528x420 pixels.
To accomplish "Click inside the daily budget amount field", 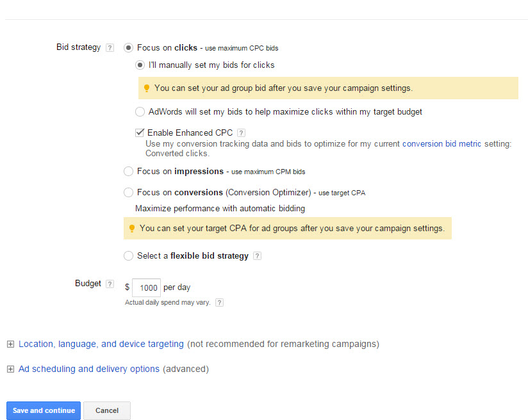I will pyautogui.click(x=145, y=287).
